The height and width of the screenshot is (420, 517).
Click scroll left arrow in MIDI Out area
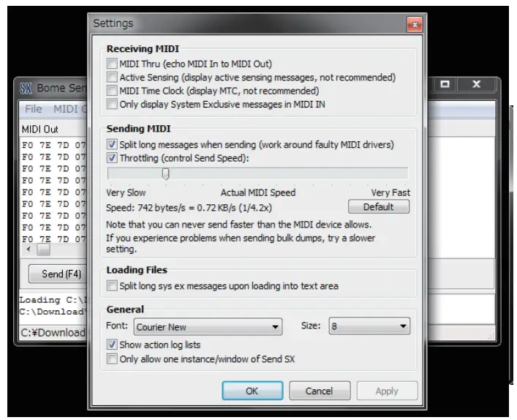[x=29, y=250]
